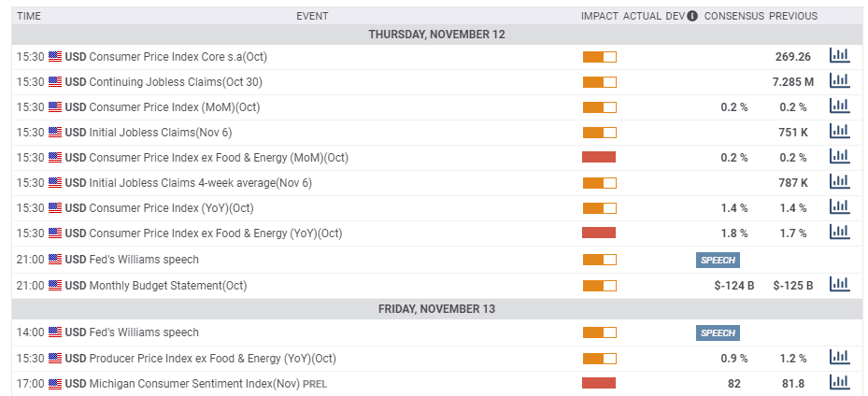Open chart icon for Michigan Consumer Sentiment Index
868x396 pixels.
[839, 382]
